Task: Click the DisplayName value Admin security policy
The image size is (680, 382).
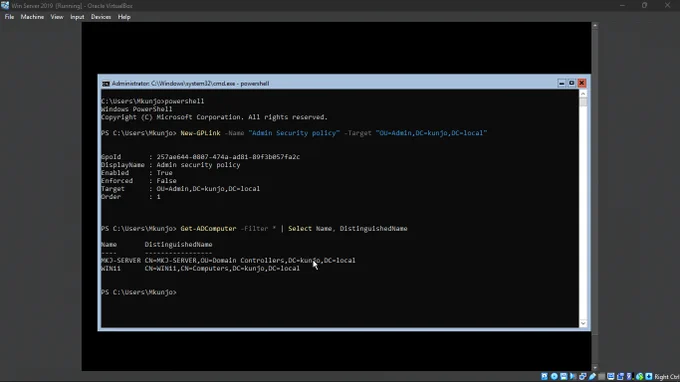Action: (198, 165)
